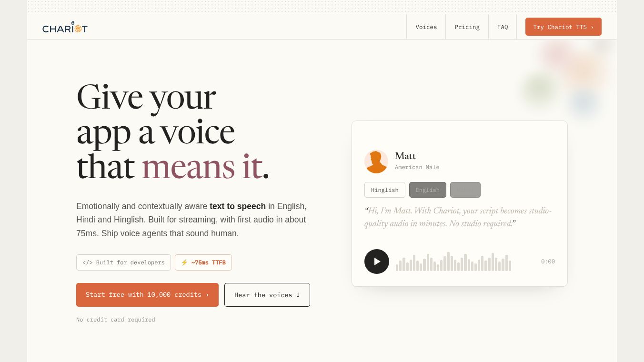The image size is (644, 362).
Task: Click Start free with 10,000 credits
Action: (147, 295)
